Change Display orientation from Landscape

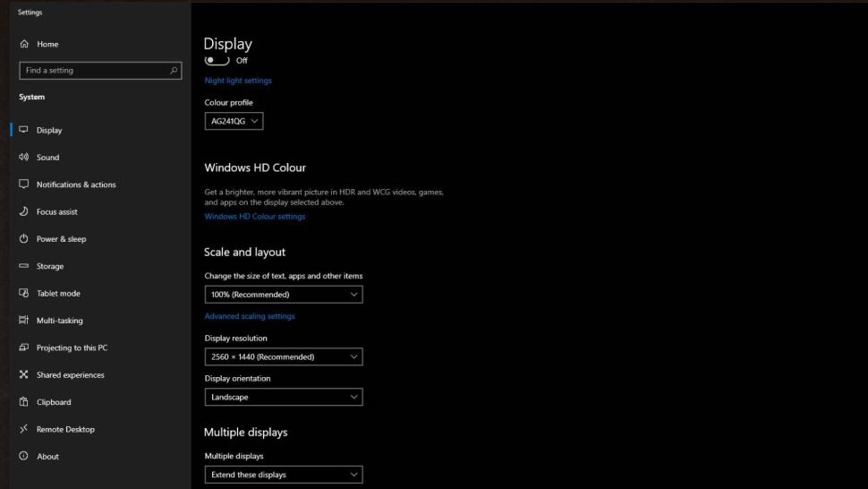point(283,397)
